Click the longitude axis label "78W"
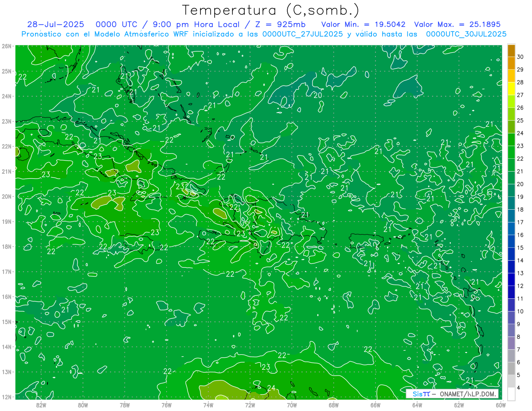 pos(125,405)
